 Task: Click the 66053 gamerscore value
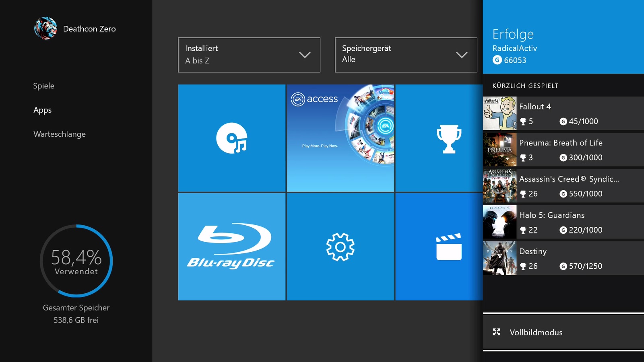515,60
